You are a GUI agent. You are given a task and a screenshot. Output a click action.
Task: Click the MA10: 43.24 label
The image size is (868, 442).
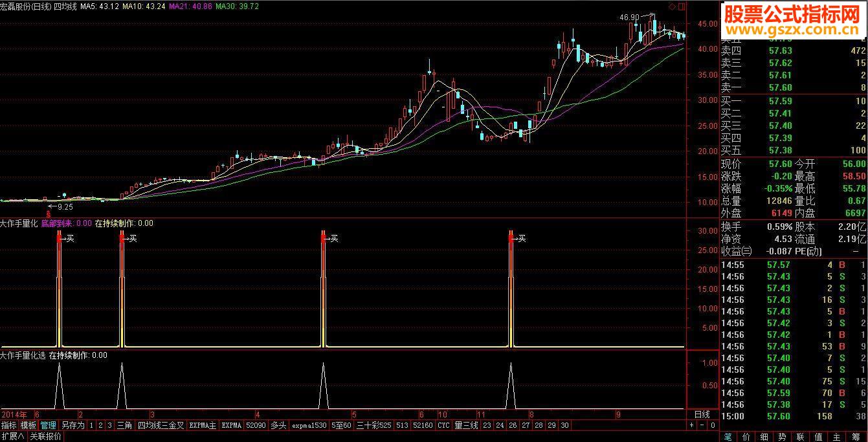pos(143,6)
